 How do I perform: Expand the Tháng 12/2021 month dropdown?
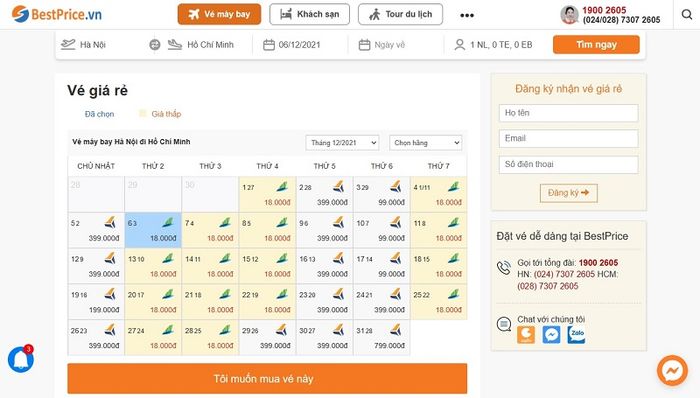pyautogui.click(x=342, y=143)
